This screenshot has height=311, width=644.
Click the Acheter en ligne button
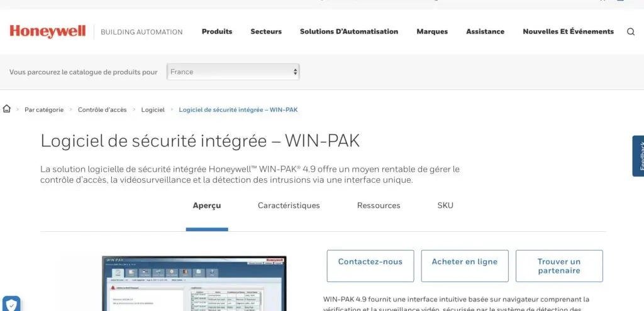(465, 266)
